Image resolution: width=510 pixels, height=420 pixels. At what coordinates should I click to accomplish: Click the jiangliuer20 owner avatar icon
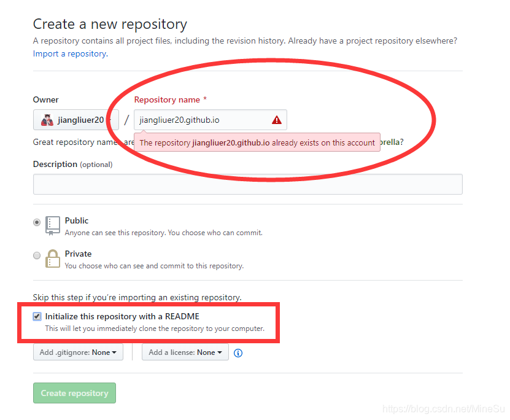tap(47, 120)
